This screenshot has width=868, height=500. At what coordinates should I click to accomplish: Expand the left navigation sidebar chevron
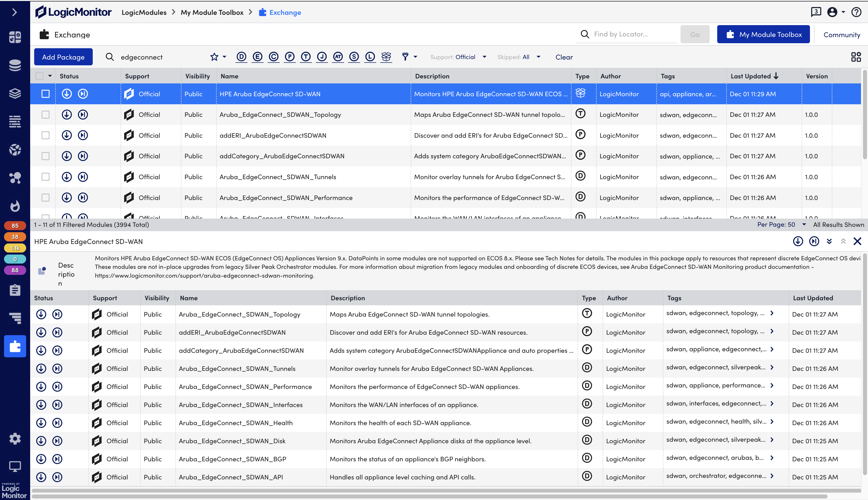pos(14,12)
